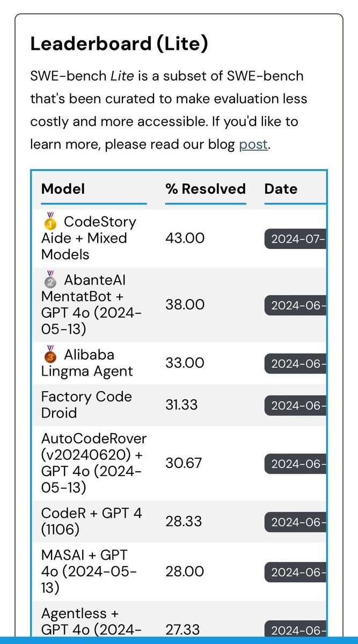Click the AutoCodeRover row date badge
This screenshot has width=358, height=644.
click(x=295, y=464)
